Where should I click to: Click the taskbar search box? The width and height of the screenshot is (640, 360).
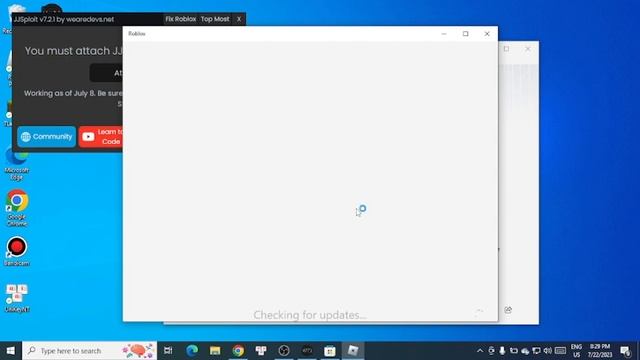tap(89, 351)
